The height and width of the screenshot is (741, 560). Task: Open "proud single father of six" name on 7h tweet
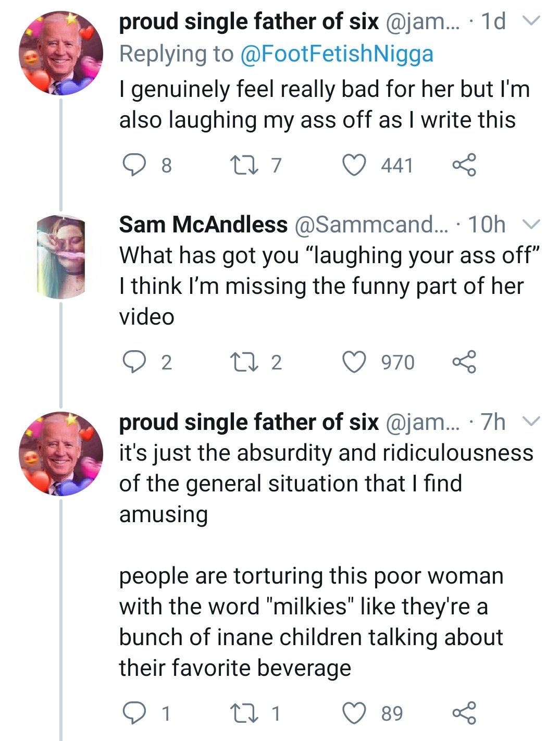(x=248, y=422)
